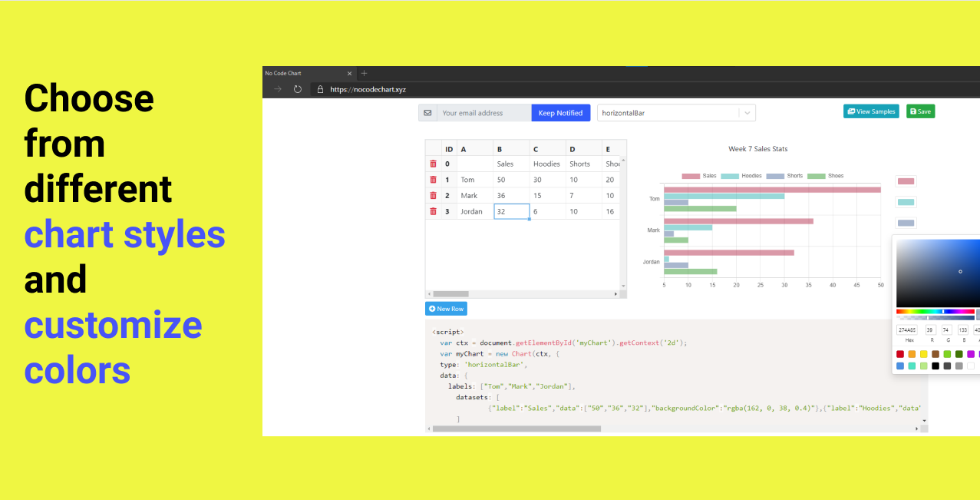This screenshot has height=500, width=980.
Task: Pick the orange preset color
Action: (x=912, y=354)
